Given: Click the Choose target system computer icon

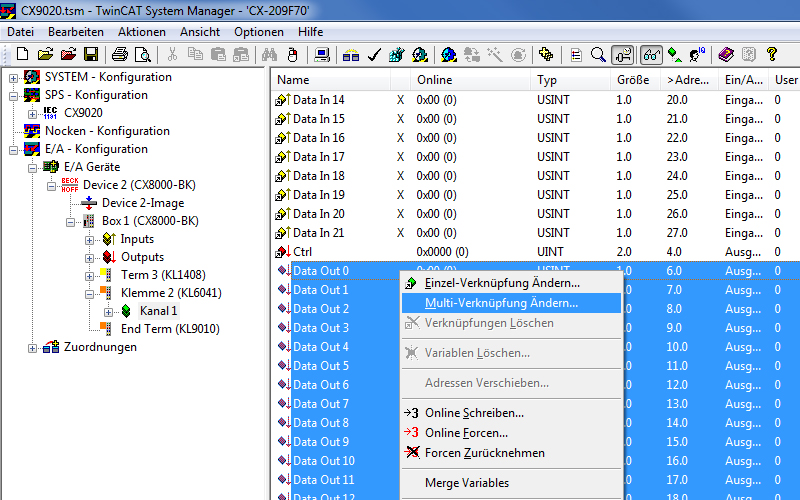Looking at the screenshot, I should (322, 54).
